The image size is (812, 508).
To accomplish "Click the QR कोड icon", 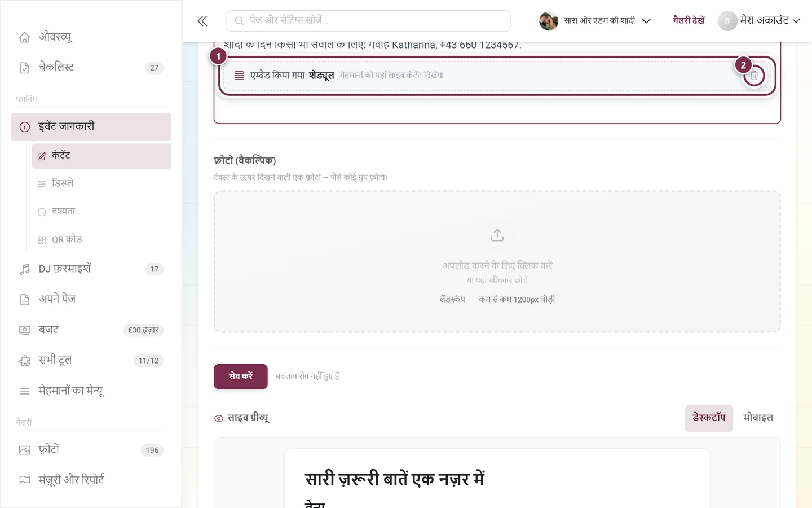I will click(42, 240).
